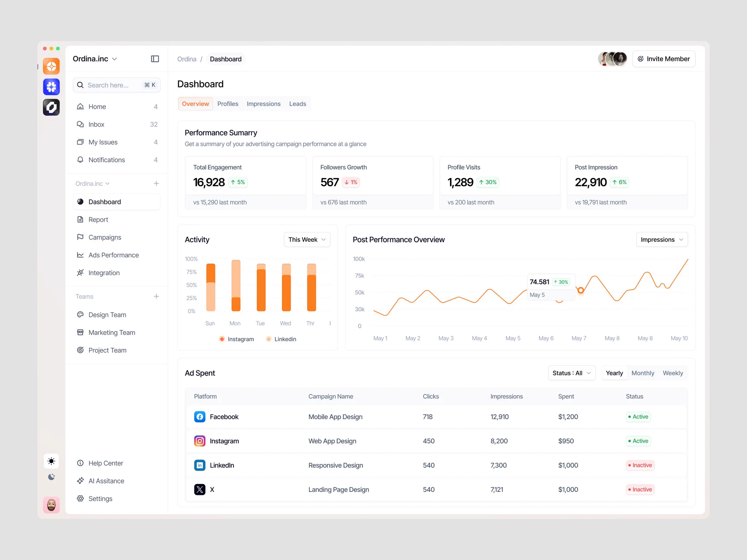Click the Inactive status of LinkedIn row
747x560 pixels.
[640, 465]
